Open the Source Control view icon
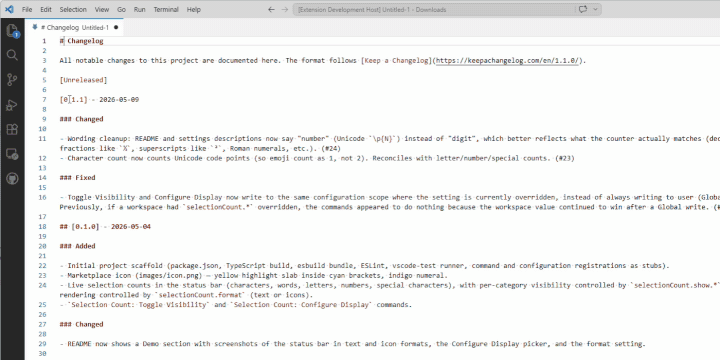 pos(12,80)
